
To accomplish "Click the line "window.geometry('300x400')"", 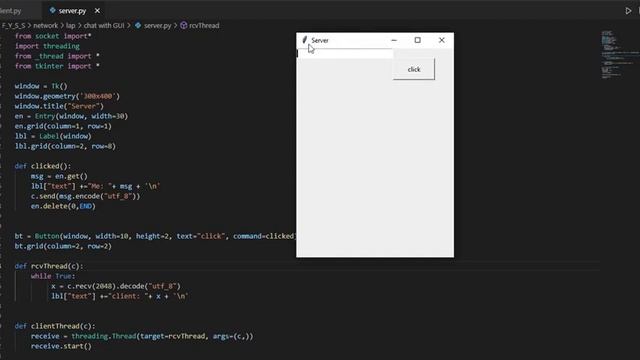I will tap(67, 96).
